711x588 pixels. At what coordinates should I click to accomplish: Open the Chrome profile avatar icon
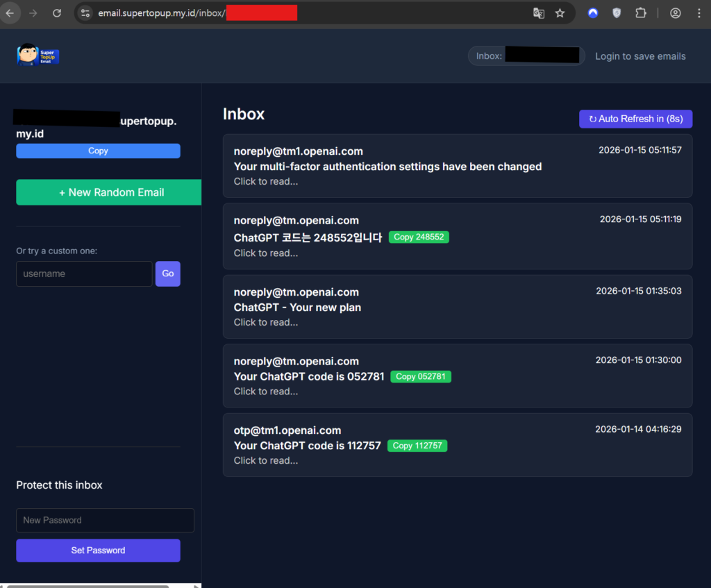pyautogui.click(x=675, y=13)
